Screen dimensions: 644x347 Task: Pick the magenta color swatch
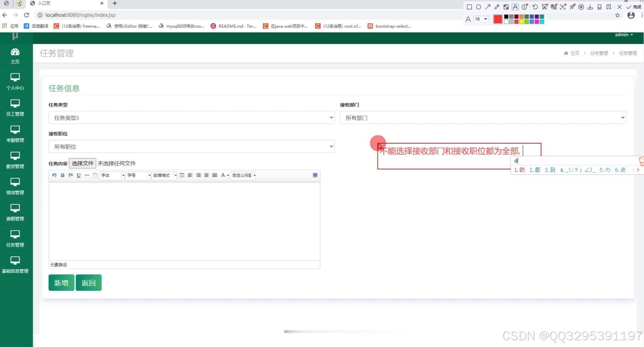[x=537, y=22]
